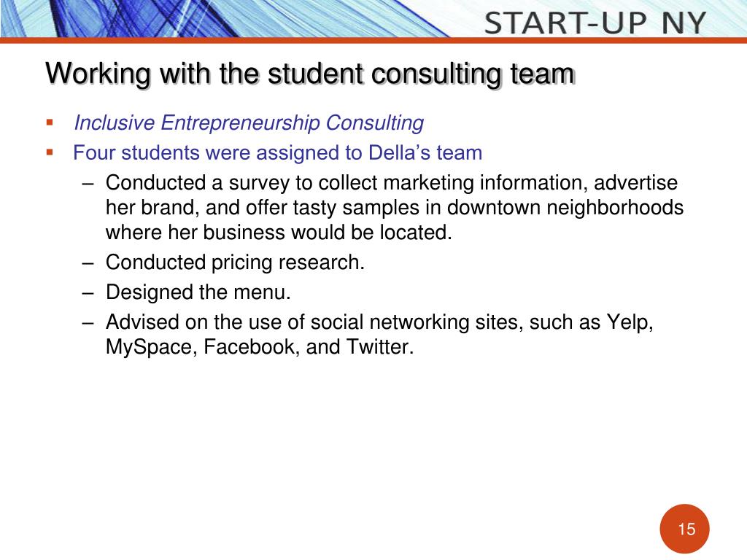747x560 pixels.
Task: Click the START-UP NY header logo text
Action: (595, 23)
